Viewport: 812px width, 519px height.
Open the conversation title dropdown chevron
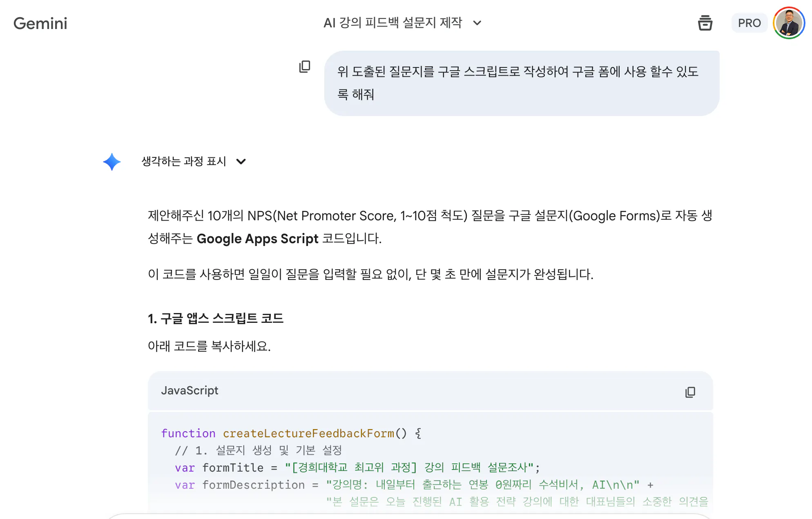pyautogui.click(x=477, y=23)
